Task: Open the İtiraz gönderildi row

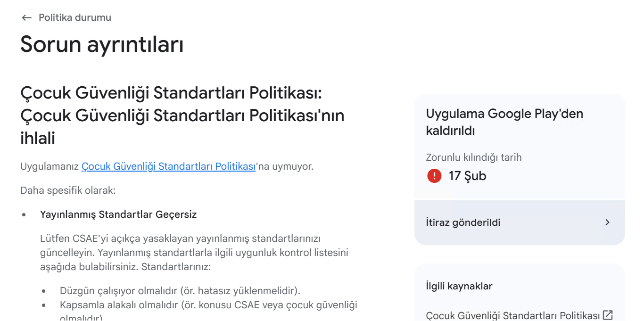Action: 520,222
